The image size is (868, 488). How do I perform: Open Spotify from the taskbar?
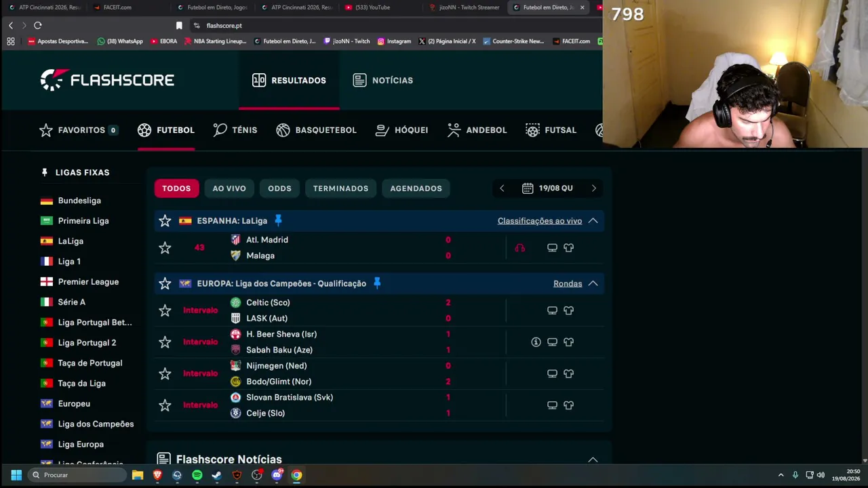[197, 475]
